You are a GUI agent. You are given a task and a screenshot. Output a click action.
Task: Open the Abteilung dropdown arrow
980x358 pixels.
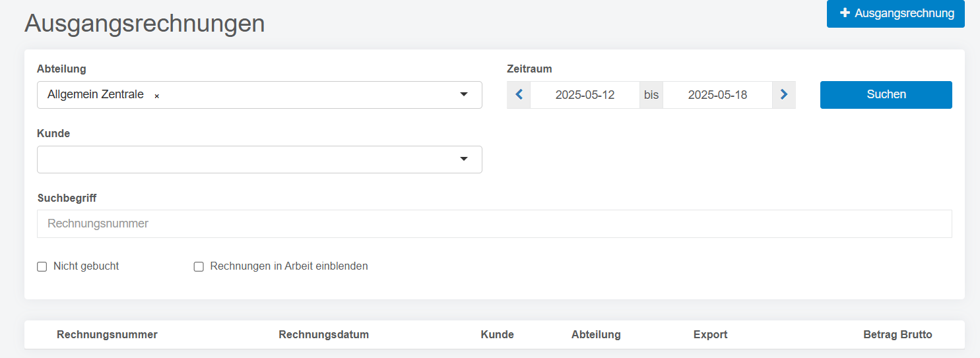tap(464, 95)
